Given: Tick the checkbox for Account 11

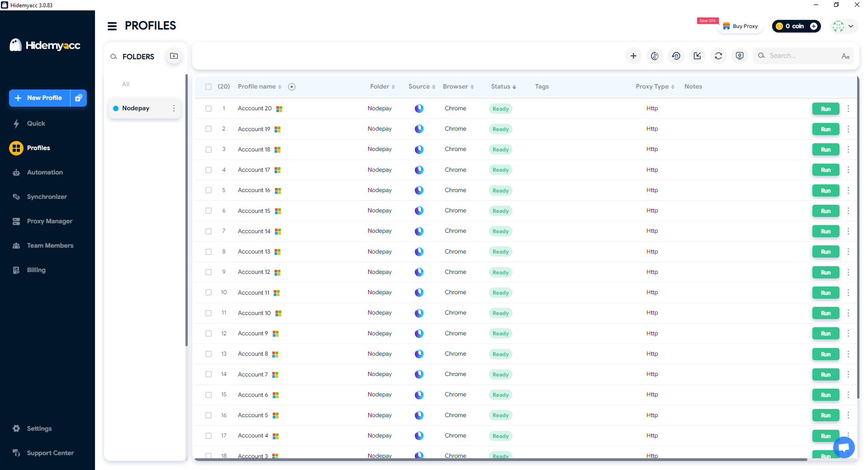Looking at the screenshot, I should pyautogui.click(x=209, y=292).
